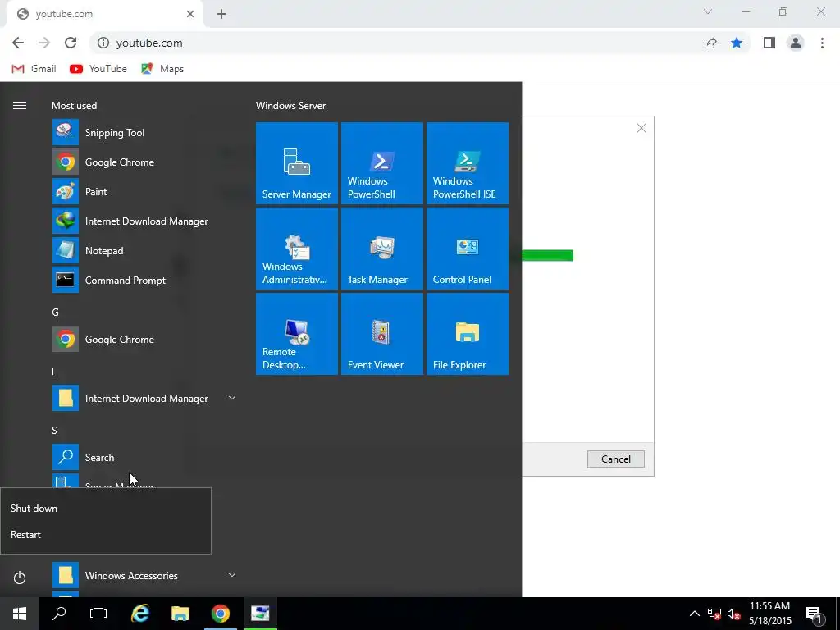Click the taskbar clock 11:55 AM
The width and height of the screenshot is (840, 630).
click(769, 614)
